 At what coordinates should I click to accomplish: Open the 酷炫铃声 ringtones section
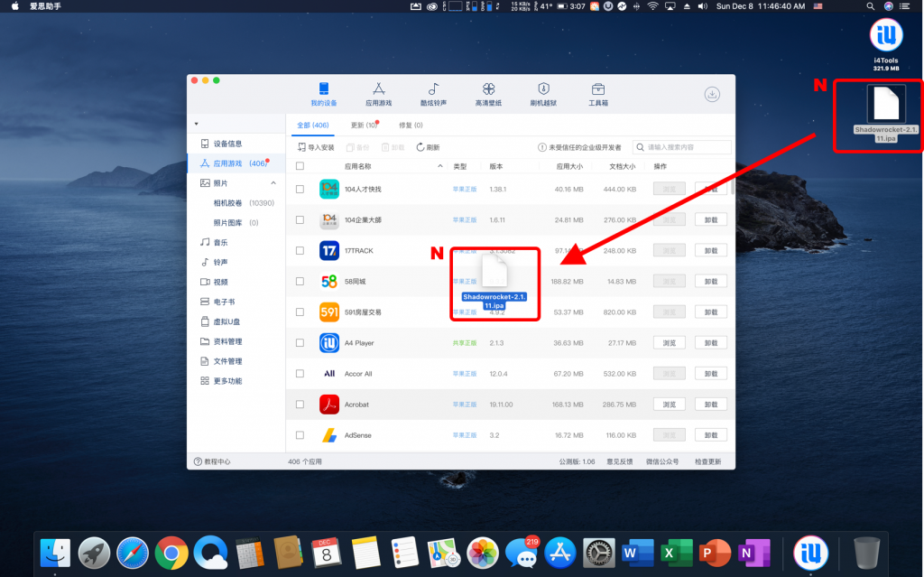point(433,94)
